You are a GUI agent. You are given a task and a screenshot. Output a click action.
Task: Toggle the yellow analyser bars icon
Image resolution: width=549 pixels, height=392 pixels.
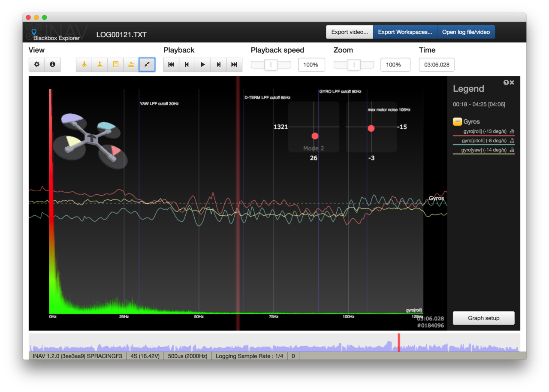(x=131, y=64)
